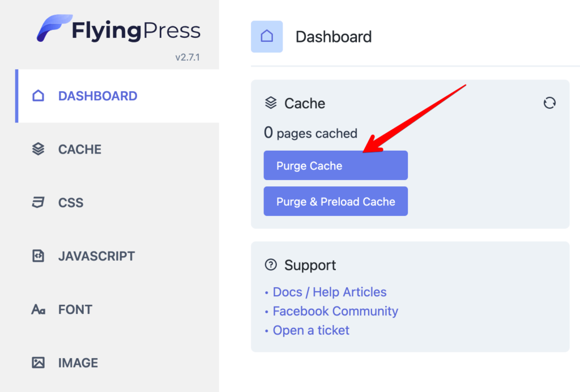Image resolution: width=580 pixels, height=392 pixels.
Task: Click the Open a ticket link
Action: 310,330
